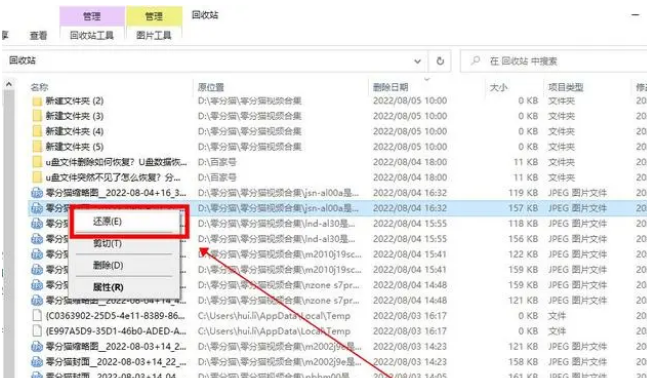Choose 剪切(T) in the context menu
Image resolution: width=647 pixels, height=378 pixels.
(x=107, y=243)
